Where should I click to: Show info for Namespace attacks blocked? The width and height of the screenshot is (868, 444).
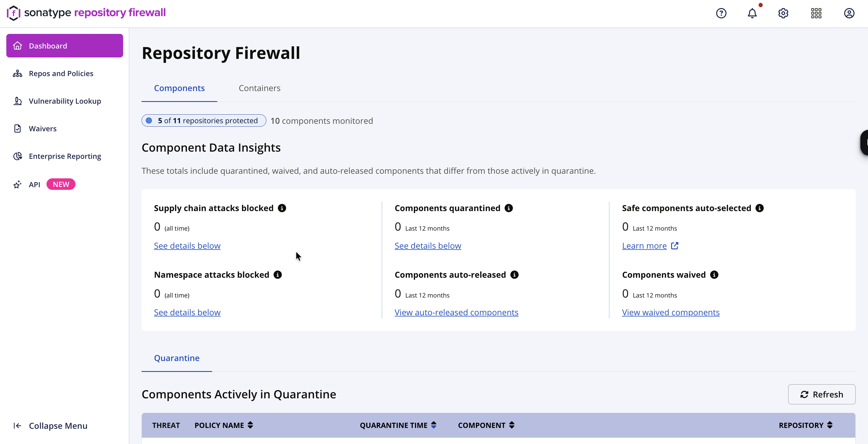tap(278, 275)
